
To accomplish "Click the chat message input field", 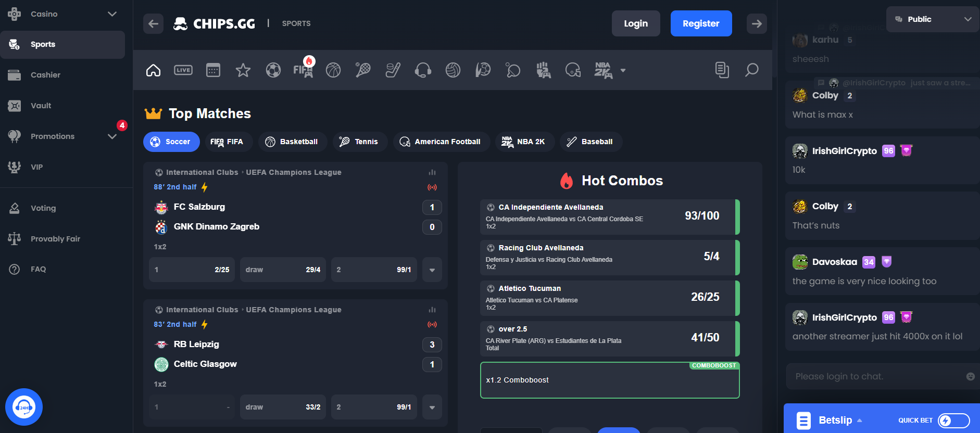I will point(877,376).
